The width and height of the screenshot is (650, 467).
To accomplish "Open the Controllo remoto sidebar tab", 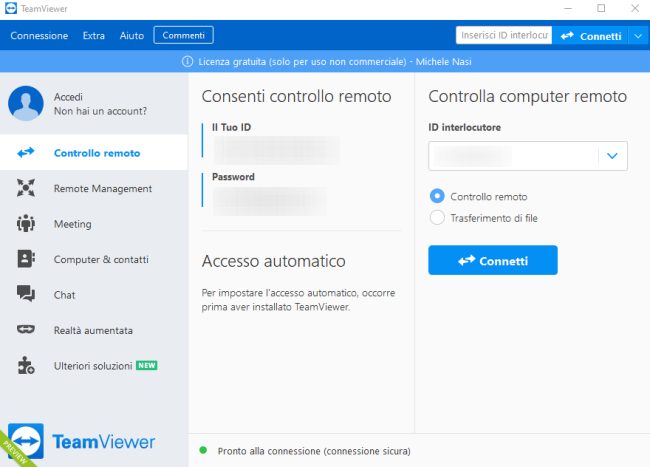I will click(x=94, y=153).
